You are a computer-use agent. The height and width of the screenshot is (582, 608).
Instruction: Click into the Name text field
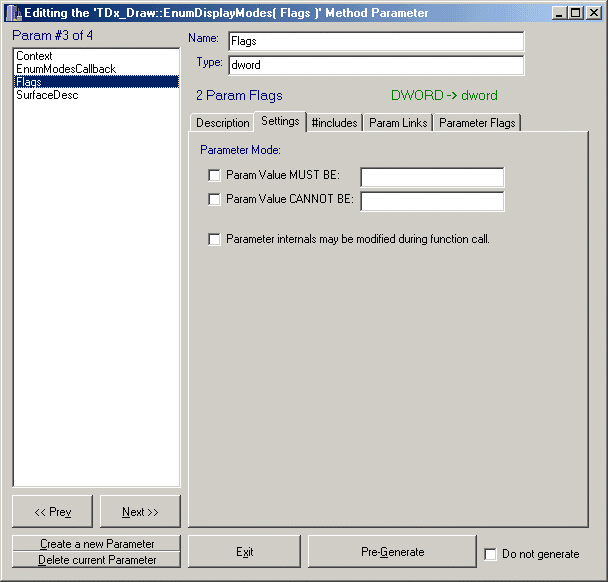click(x=375, y=42)
